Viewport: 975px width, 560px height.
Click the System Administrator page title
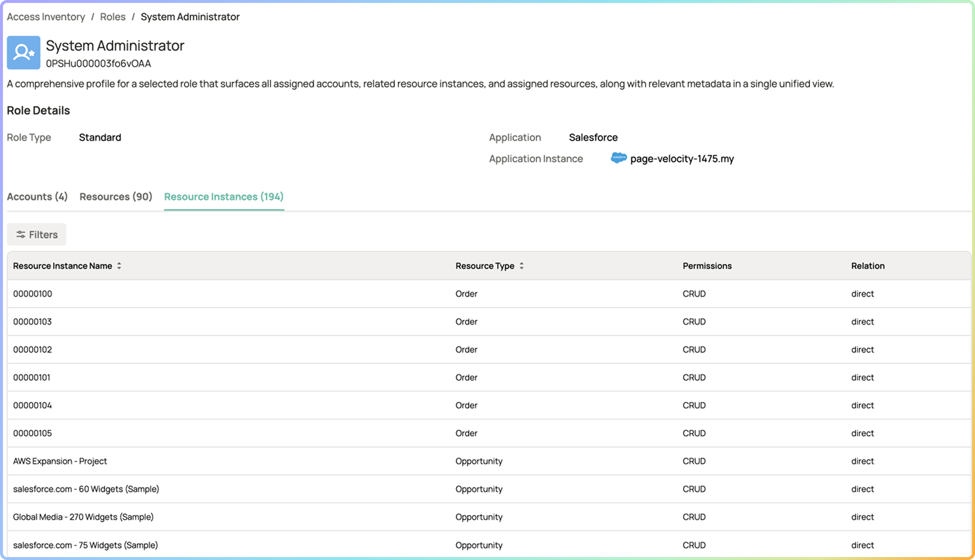[x=115, y=45]
